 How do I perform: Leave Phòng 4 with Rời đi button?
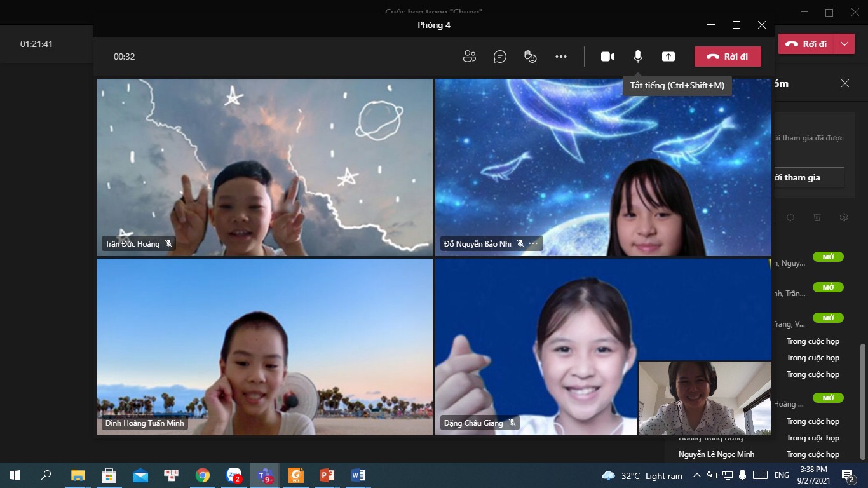pos(728,57)
